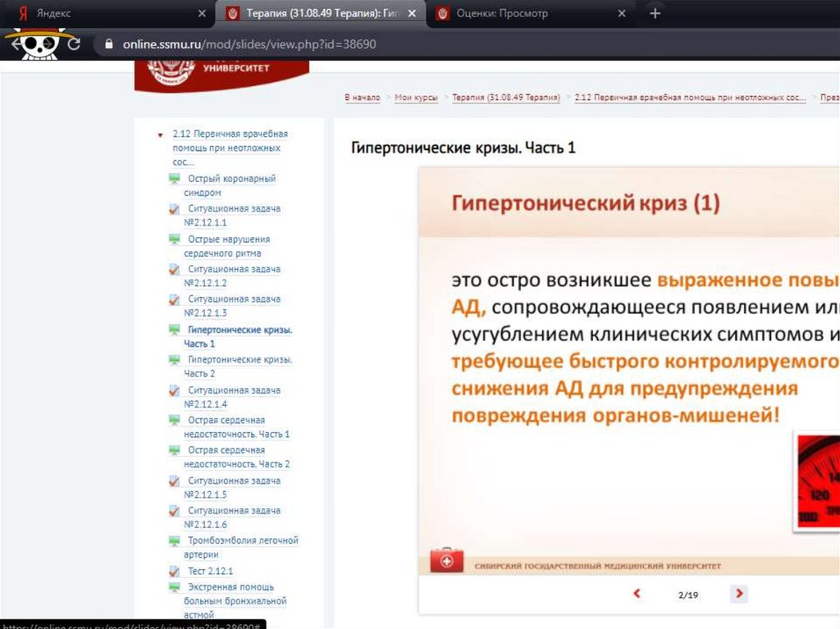
Task: Click the presentation icon beside Тромбоэмболия легочной артерии
Action: click(x=175, y=541)
